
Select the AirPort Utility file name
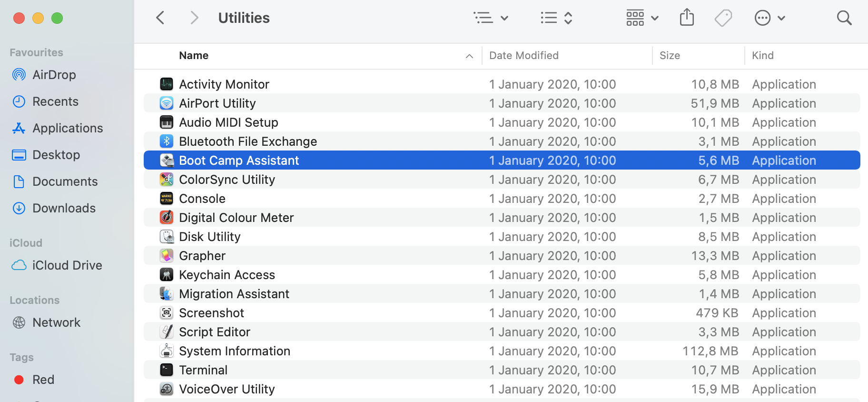(217, 103)
